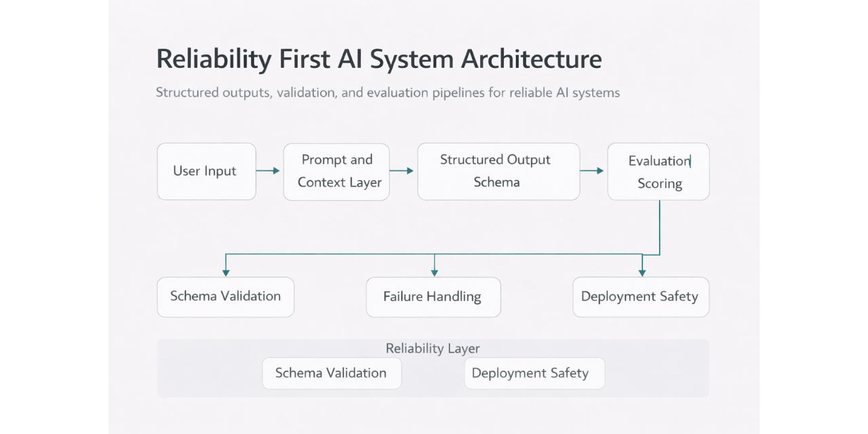The width and height of the screenshot is (868, 434).
Task: Select the arrow pointing down to Failure Handling
Action: (x=434, y=264)
